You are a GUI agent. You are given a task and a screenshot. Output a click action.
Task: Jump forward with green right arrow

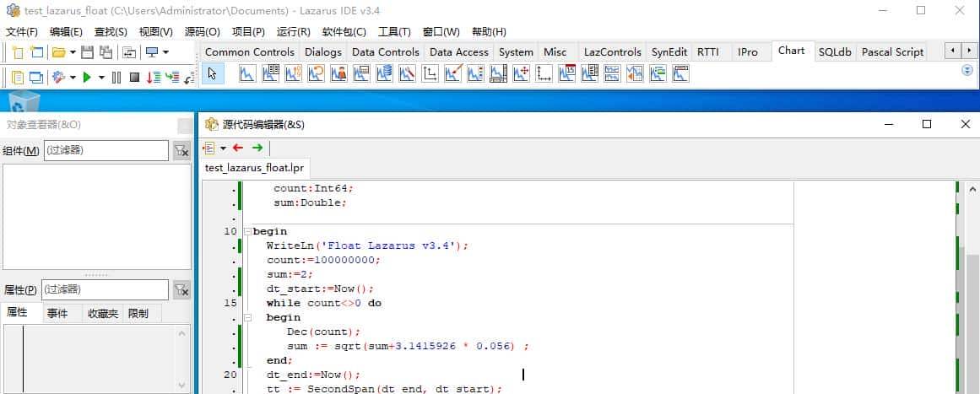257,148
